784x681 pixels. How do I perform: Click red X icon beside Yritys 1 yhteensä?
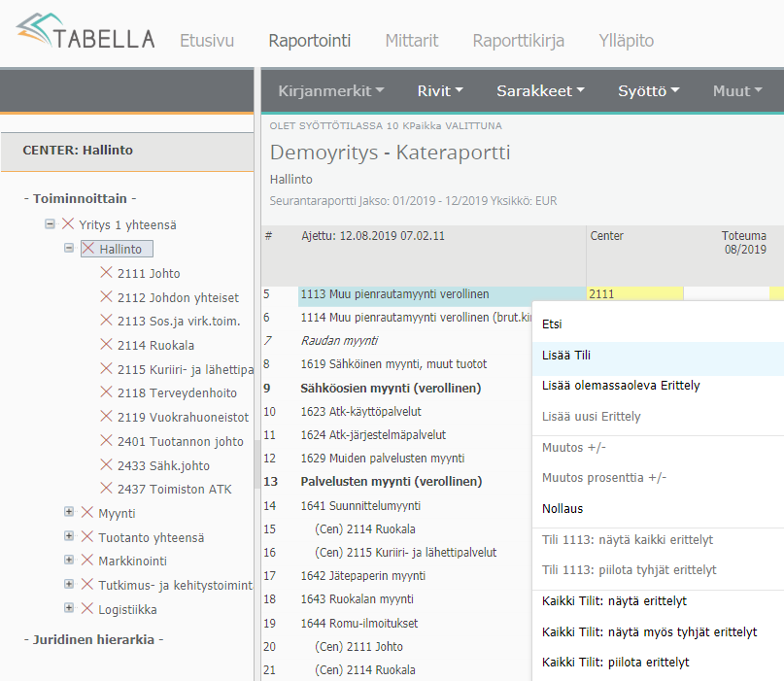point(68,224)
